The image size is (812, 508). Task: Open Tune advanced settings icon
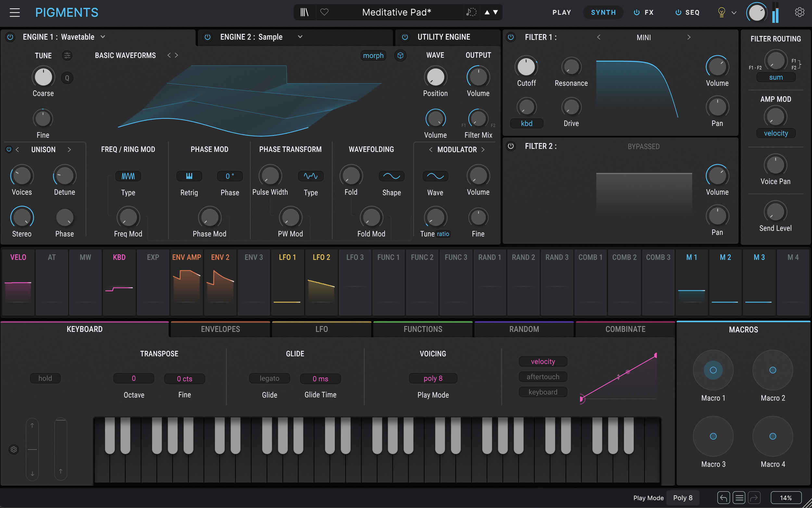point(67,56)
